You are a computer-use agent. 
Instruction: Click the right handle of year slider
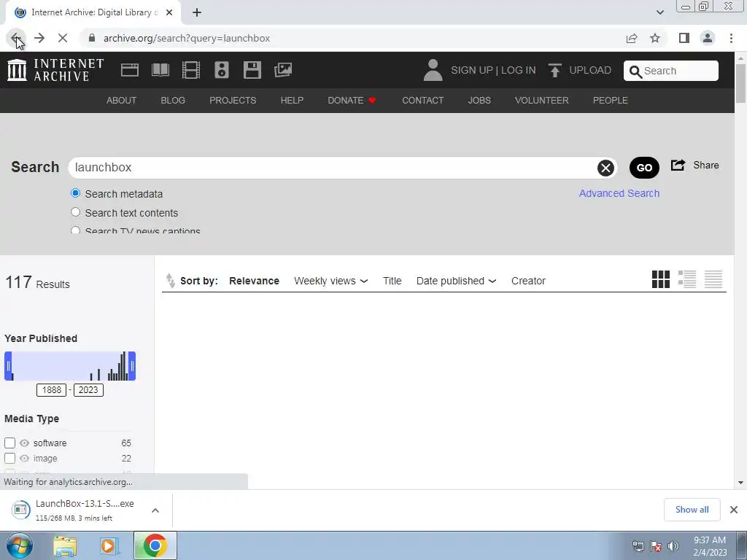click(x=132, y=366)
